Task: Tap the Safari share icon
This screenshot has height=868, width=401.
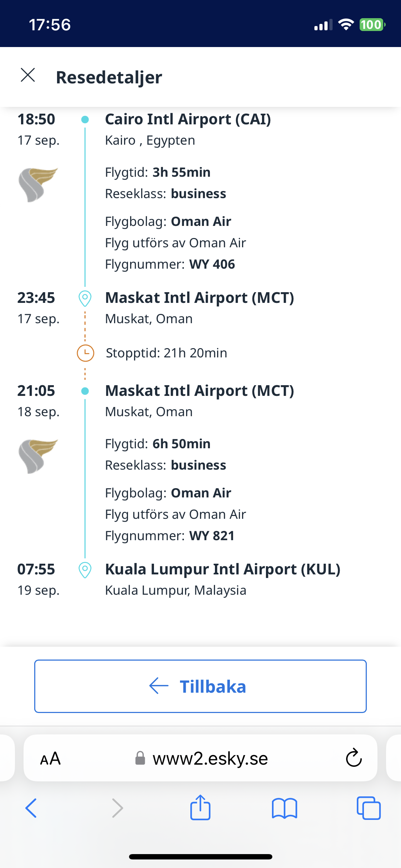Action: pos(200,807)
